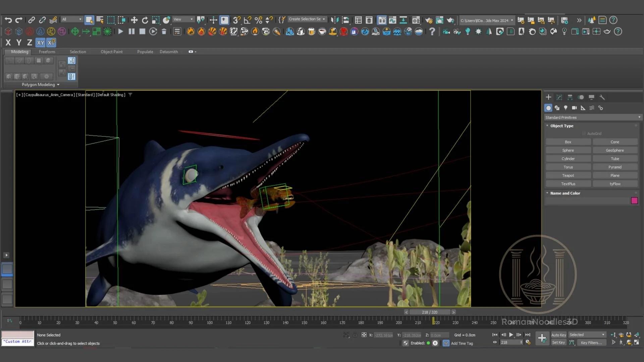Enable the AutoGrid checkbox

click(584, 133)
